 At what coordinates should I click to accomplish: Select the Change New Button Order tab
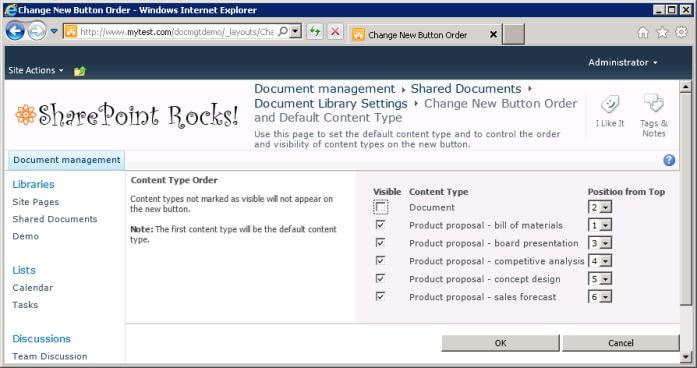[x=418, y=35]
